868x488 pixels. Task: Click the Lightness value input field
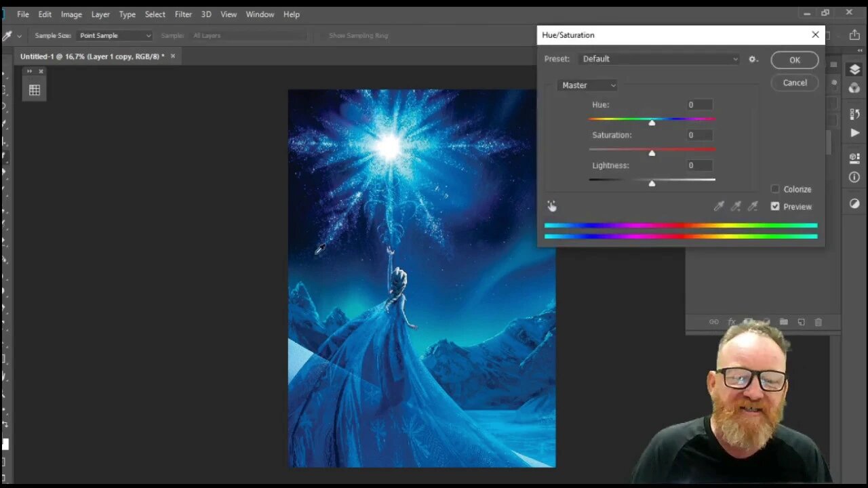700,165
